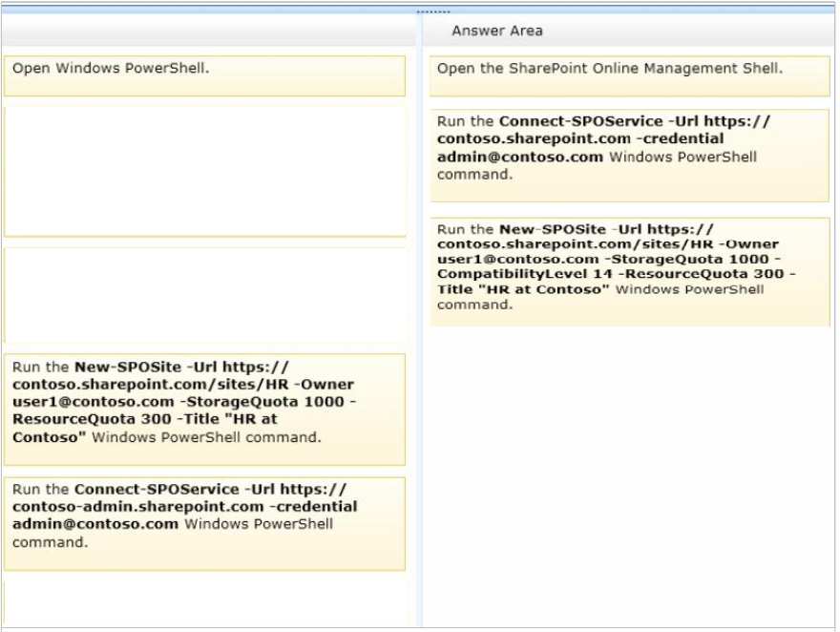
Task: Select the New-SPOSite step without CompatibilityLevel
Action: coord(204,410)
